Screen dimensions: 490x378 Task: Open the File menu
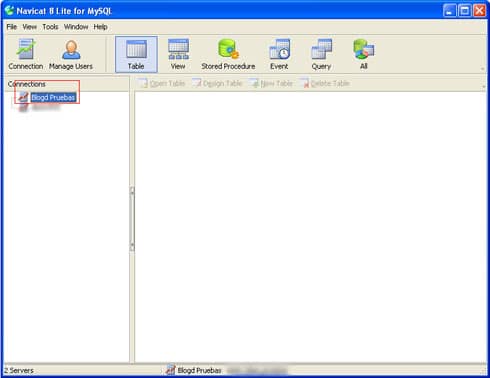click(x=12, y=27)
